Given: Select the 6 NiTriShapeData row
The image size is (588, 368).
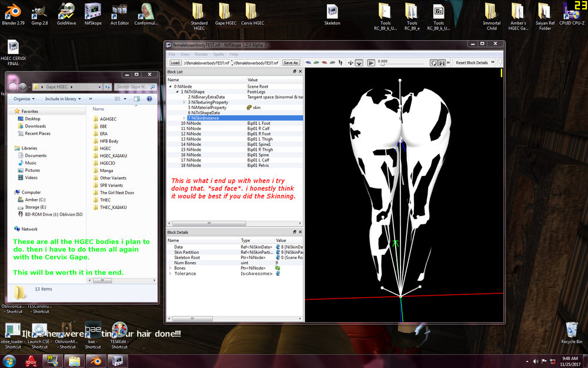Looking at the screenshot, I should 235,112.
